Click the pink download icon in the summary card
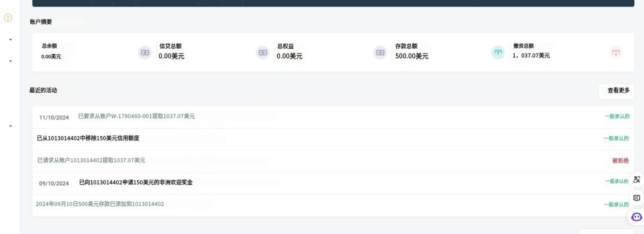The width and height of the screenshot is (644, 234). [x=616, y=53]
